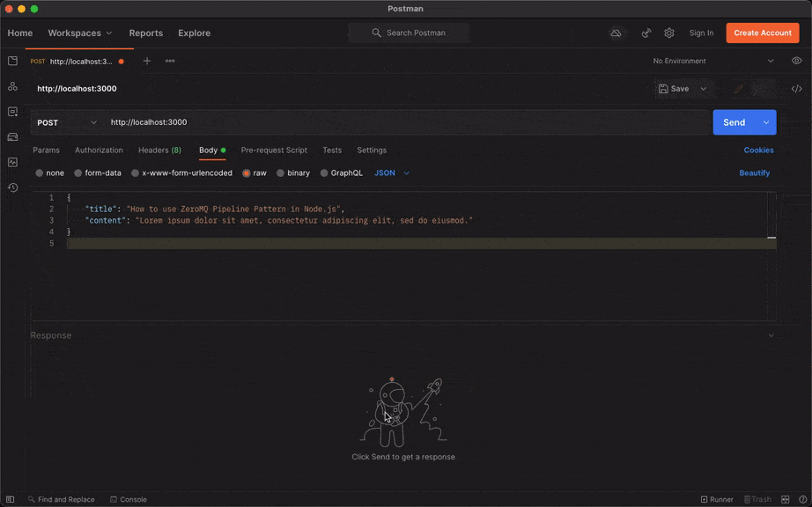The height and width of the screenshot is (507, 812).
Task: Click line 2 "title" in editor
Action: (x=100, y=209)
